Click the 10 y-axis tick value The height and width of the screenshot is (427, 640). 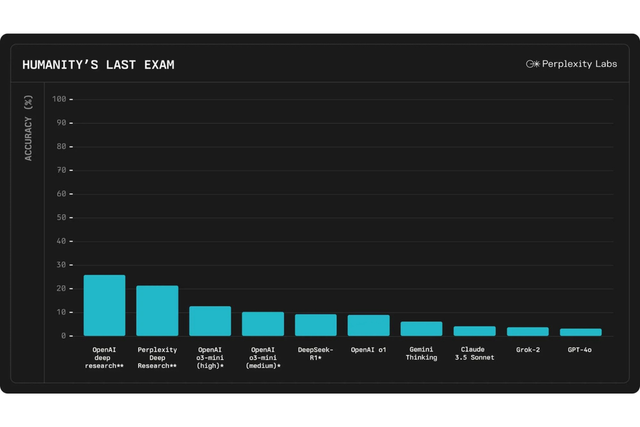tap(61, 312)
